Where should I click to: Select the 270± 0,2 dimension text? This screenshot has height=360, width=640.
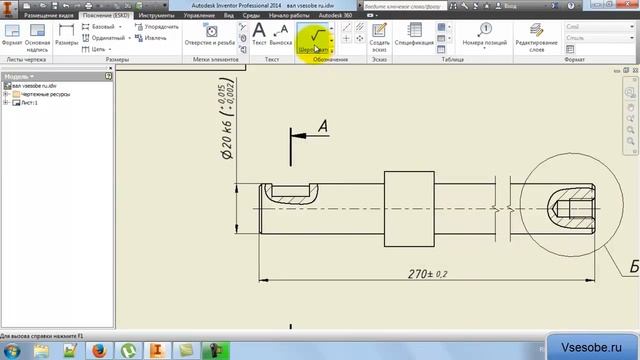(428, 273)
